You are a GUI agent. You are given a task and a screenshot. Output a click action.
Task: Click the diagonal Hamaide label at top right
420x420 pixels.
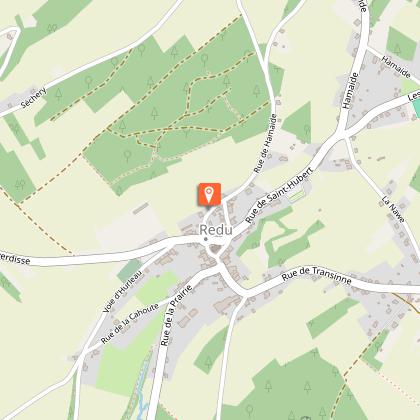(396, 67)
